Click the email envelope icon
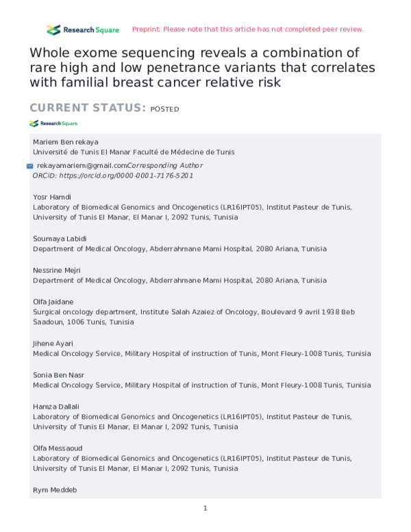 click(29, 166)
